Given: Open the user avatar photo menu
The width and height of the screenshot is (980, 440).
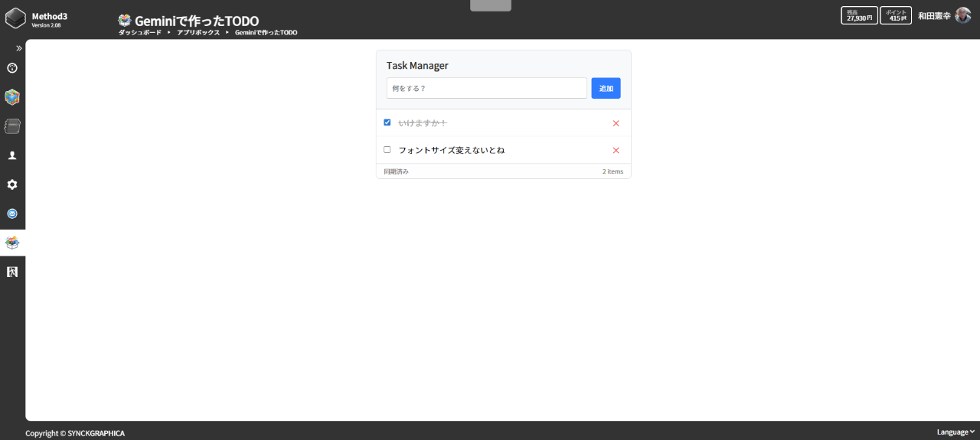Looking at the screenshot, I should pyautogui.click(x=962, y=15).
